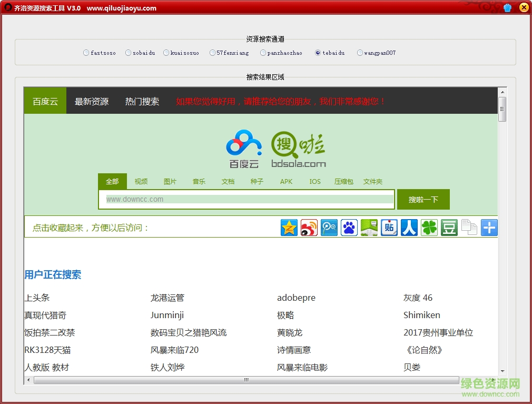Click the QQ Zone star share icon

click(x=289, y=227)
